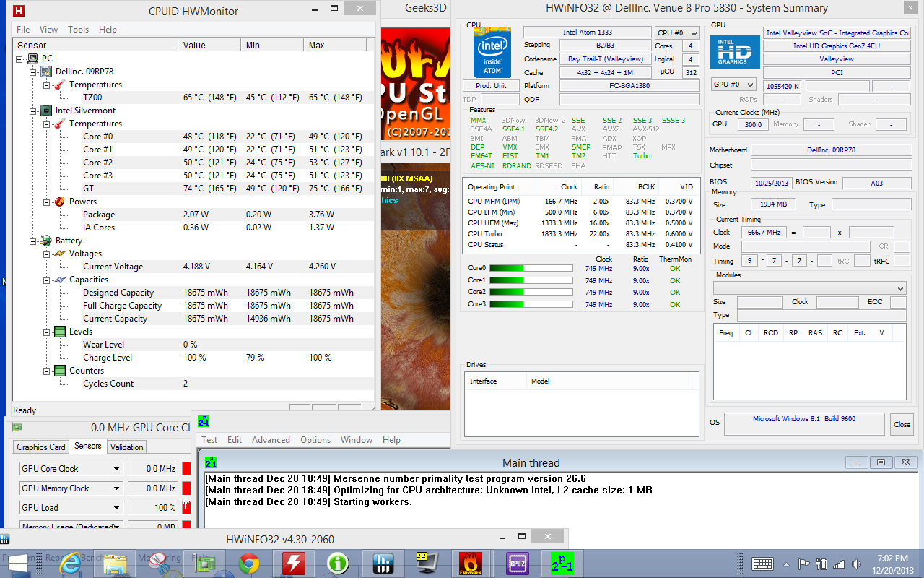Select the Cycles Count row
Screen dimensions: 924x578
(193, 384)
